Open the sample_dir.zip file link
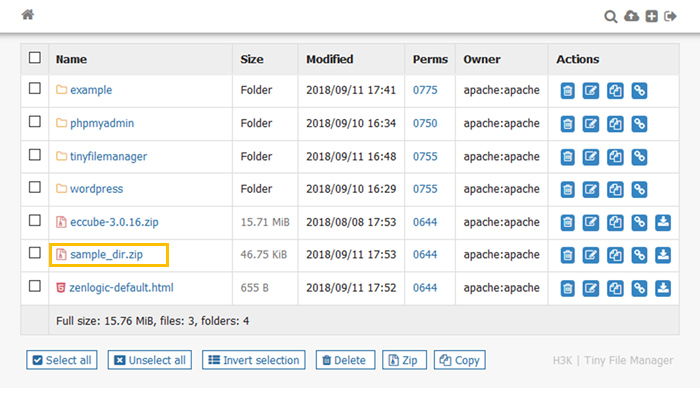The image size is (700, 404). click(106, 255)
